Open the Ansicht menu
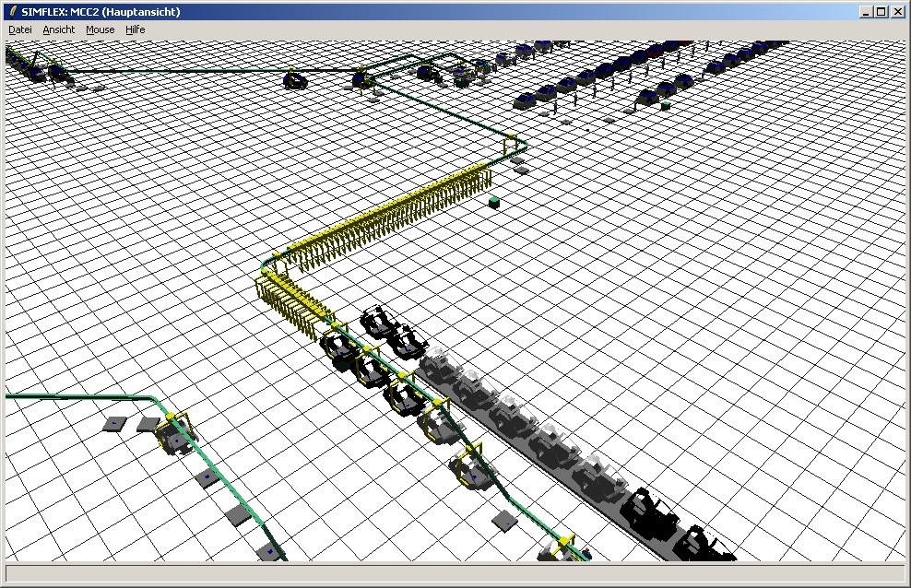Viewport: 911px width, 588px height. click(59, 29)
